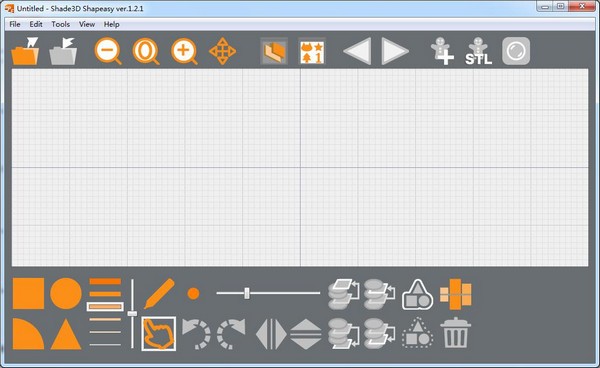Image resolution: width=600 pixels, height=368 pixels.
Task: Click the gray save-file folder icon
Action: coord(63,51)
